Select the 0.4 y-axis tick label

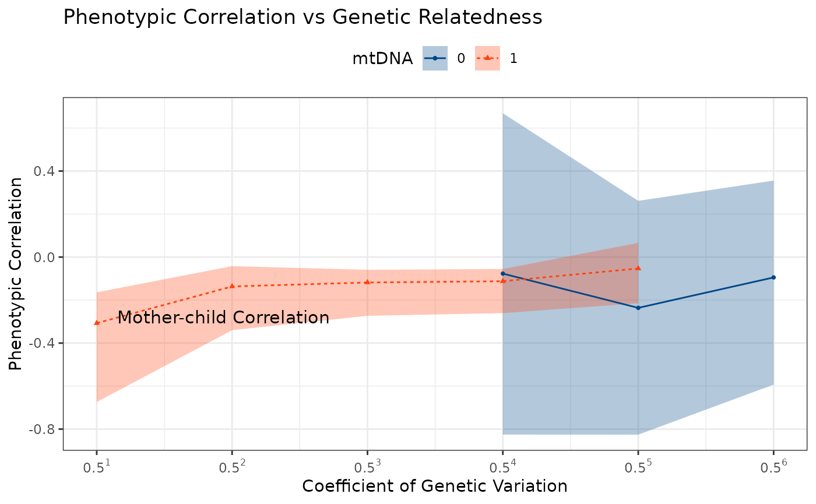tap(45, 171)
